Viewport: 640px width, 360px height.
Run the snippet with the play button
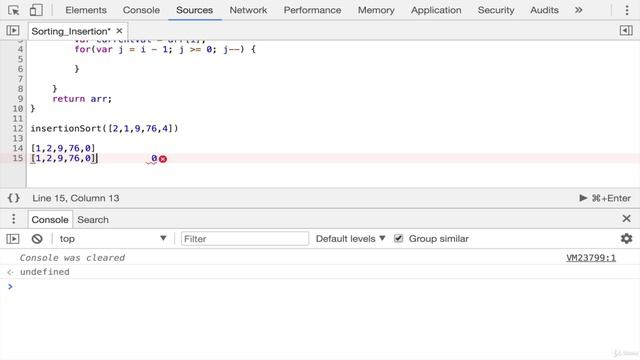pyautogui.click(x=583, y=198)
